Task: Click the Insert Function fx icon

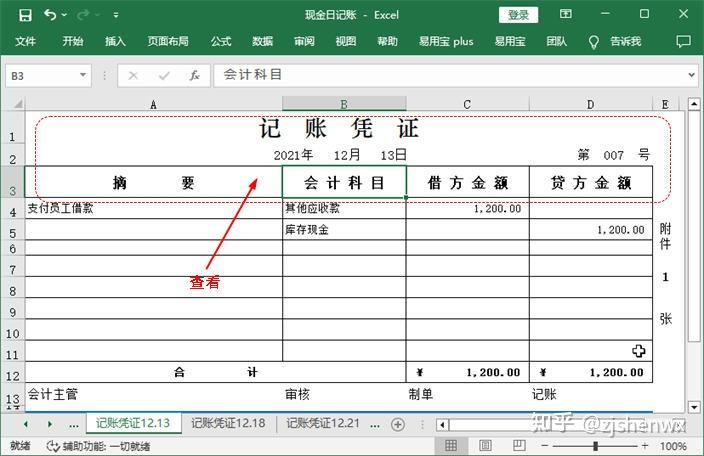Action: click(x=194, y=75)
